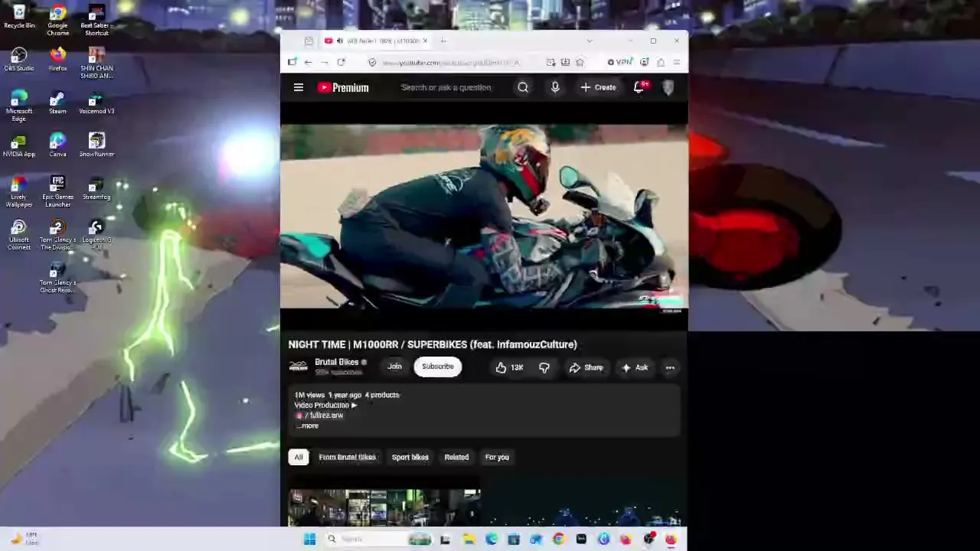Click the video title NIGHT TIME | M1000RR
Viewport: 980px width, 551px height.
(433, 344)
